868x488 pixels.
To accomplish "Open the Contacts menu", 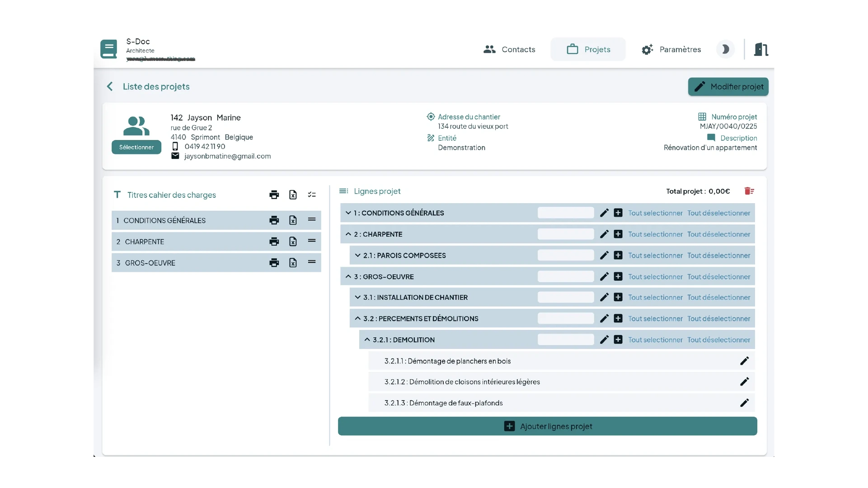I will pyautogui.click(x=509, y=49).
